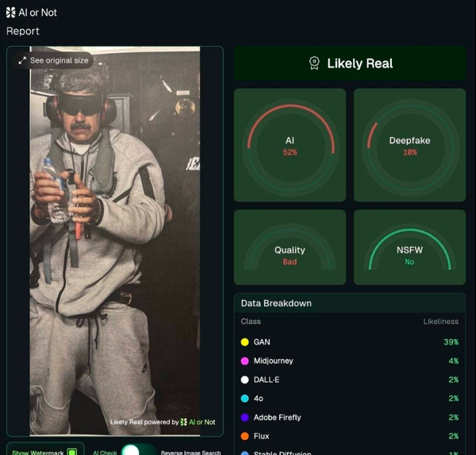Toggle the Show Watermark checkbox
Screen dimensions: 476x455
click(x=72, y=452)
